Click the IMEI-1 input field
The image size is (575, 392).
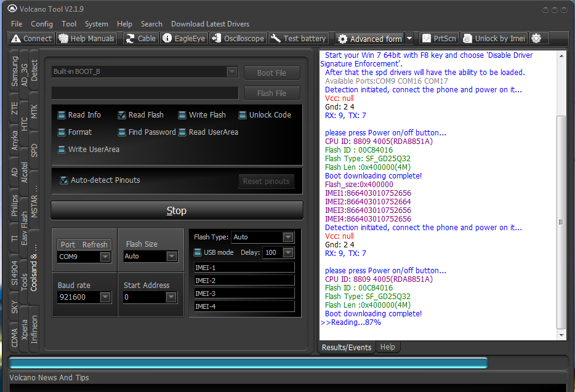(x=244, y=268)
